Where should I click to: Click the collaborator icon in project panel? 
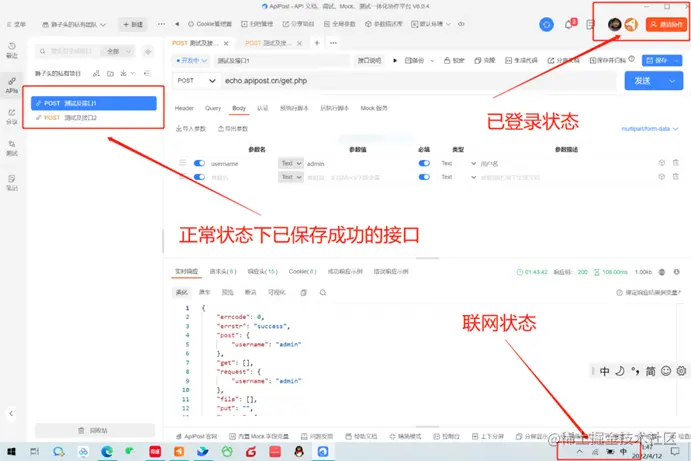96,73
